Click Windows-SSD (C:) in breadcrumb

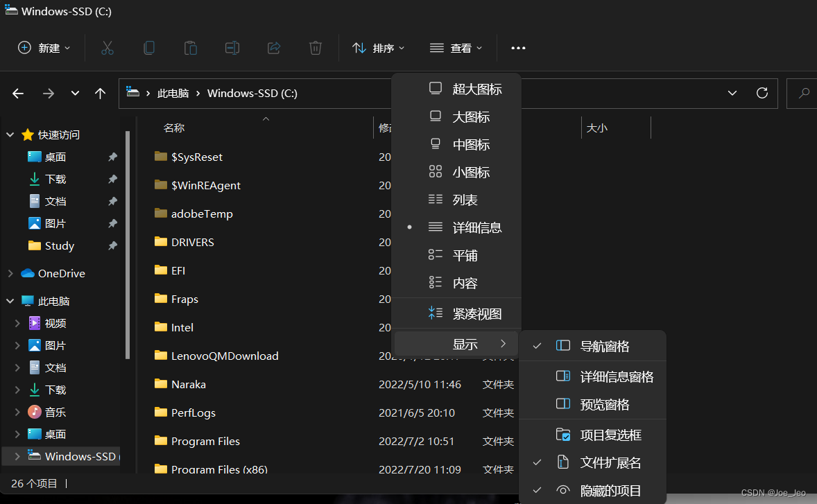tap(252, 93)
